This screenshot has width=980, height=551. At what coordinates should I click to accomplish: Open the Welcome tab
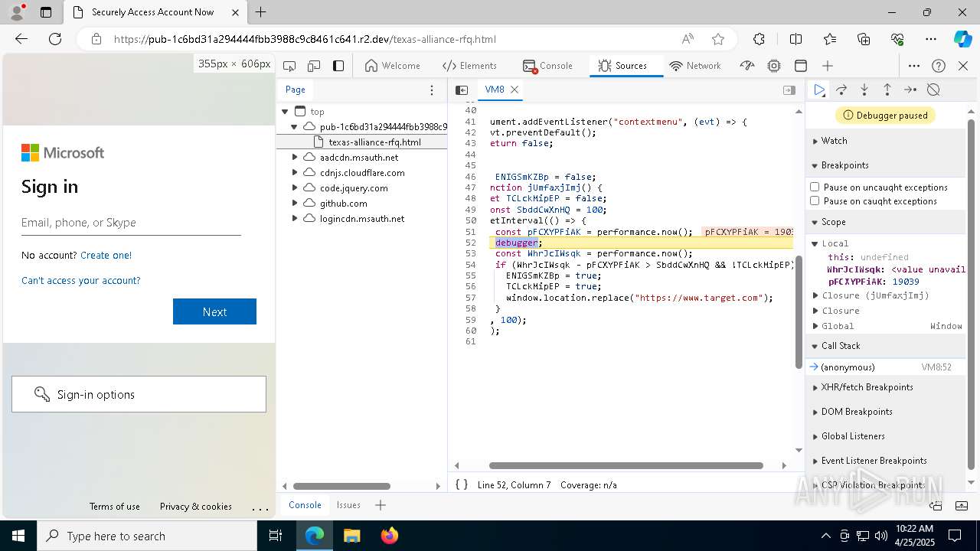pyautogui.click(x=392, y=66)
